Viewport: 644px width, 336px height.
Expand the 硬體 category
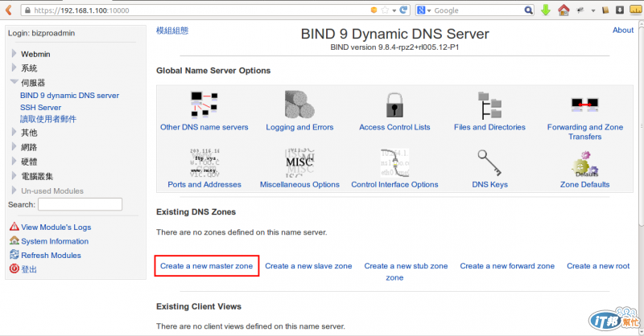[14, 161]
